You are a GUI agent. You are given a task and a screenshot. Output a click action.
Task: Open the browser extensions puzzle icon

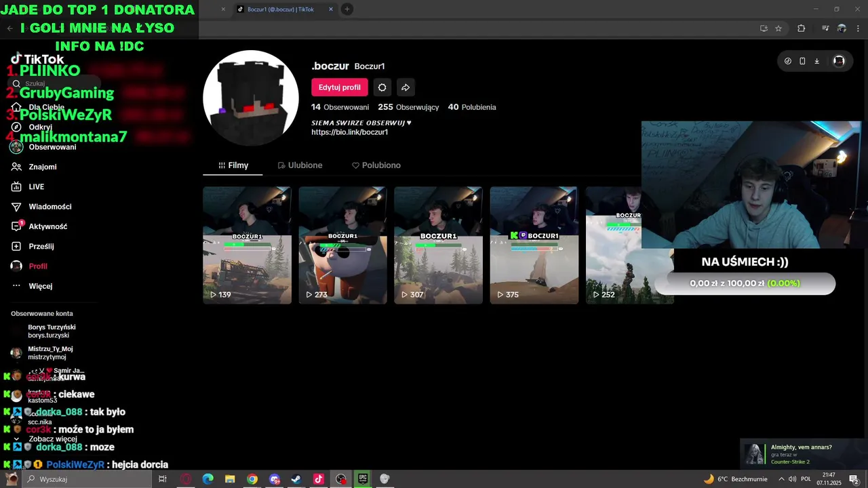tap(801, 28)
